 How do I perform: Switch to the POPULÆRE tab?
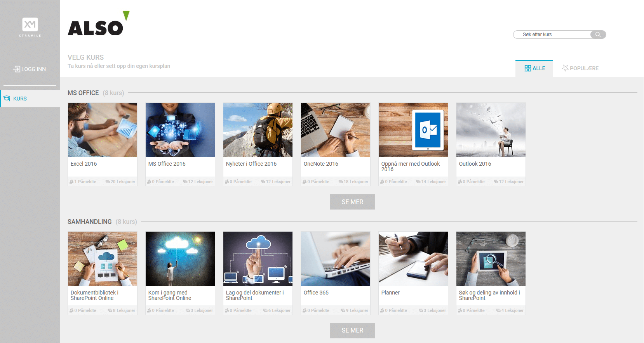pos(580,68)
